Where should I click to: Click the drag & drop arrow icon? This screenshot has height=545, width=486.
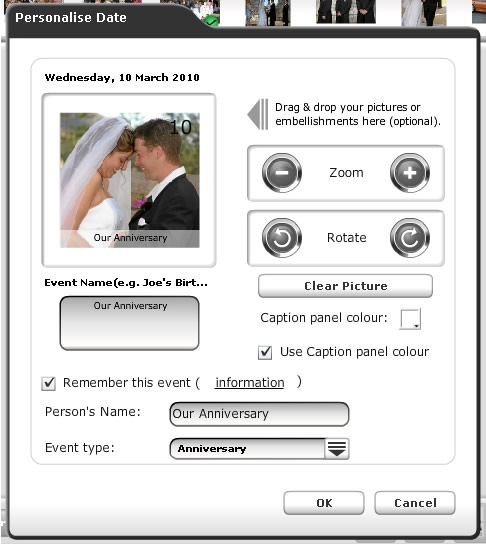coord(258,114)
